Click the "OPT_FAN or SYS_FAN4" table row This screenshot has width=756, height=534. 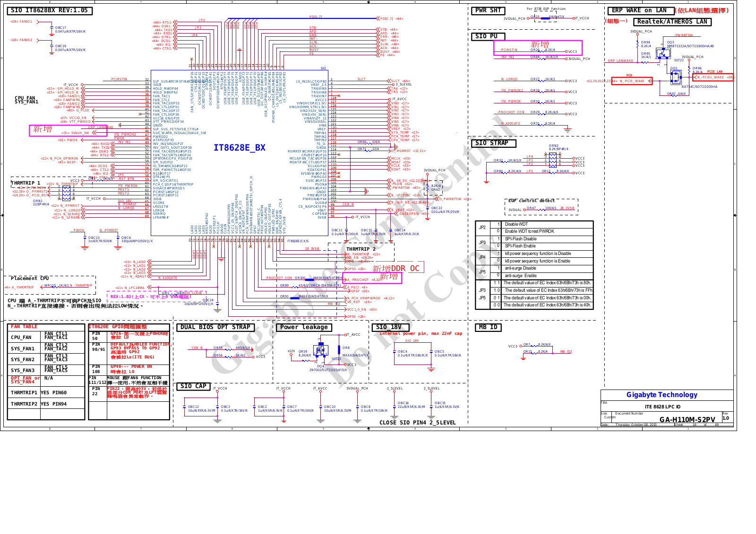tap(46, 380)
